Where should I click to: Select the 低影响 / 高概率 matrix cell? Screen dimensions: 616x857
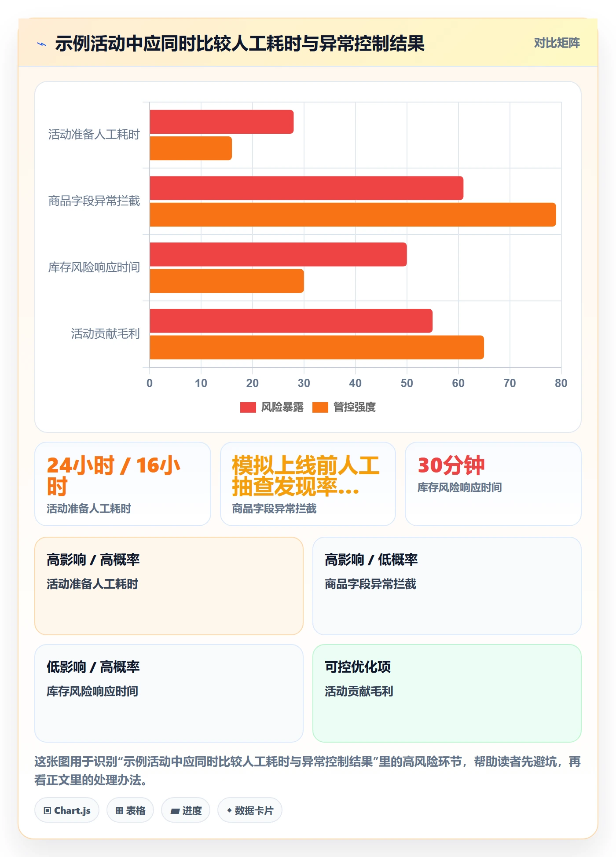[x=169, y=693]
